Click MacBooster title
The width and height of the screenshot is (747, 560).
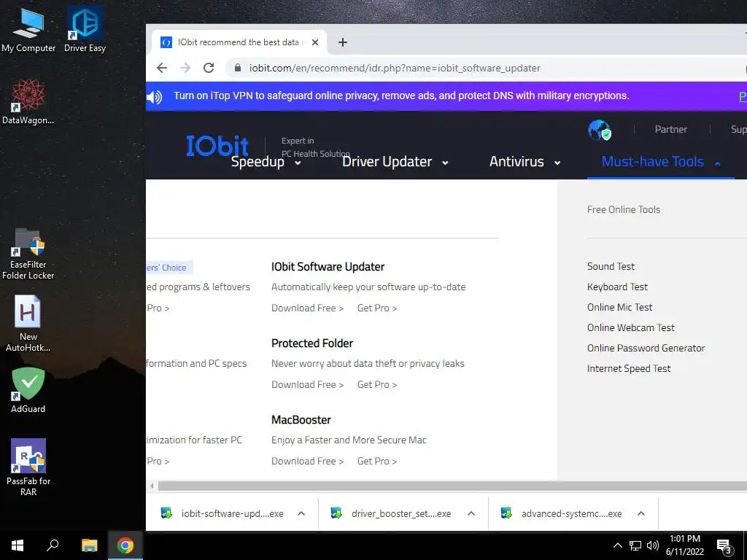coord(301,420)
